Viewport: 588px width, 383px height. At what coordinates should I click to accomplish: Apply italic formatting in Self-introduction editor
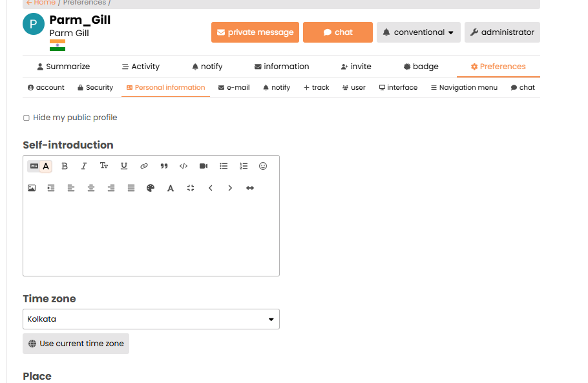[x=84, y=166]
